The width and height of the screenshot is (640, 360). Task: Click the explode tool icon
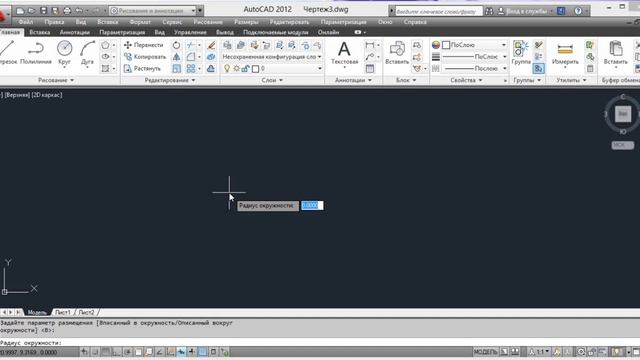pyautogui.click(x=211, y=57)
